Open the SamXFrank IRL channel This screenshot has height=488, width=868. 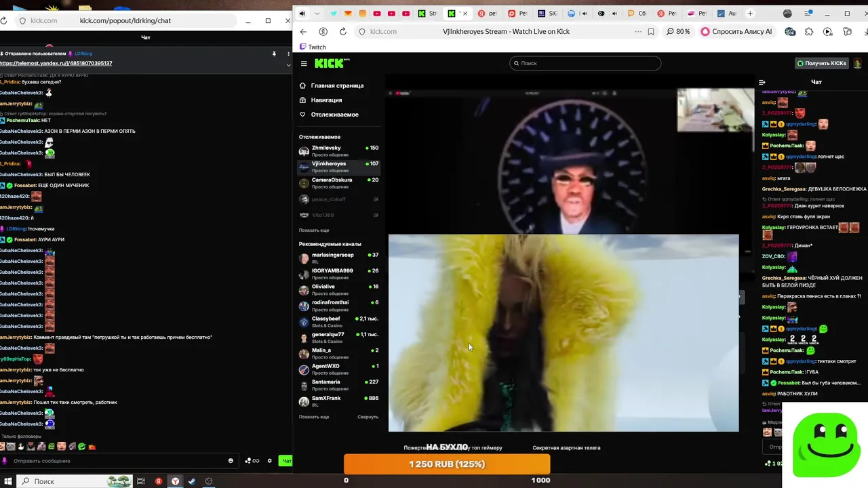(x=339, y=401)
